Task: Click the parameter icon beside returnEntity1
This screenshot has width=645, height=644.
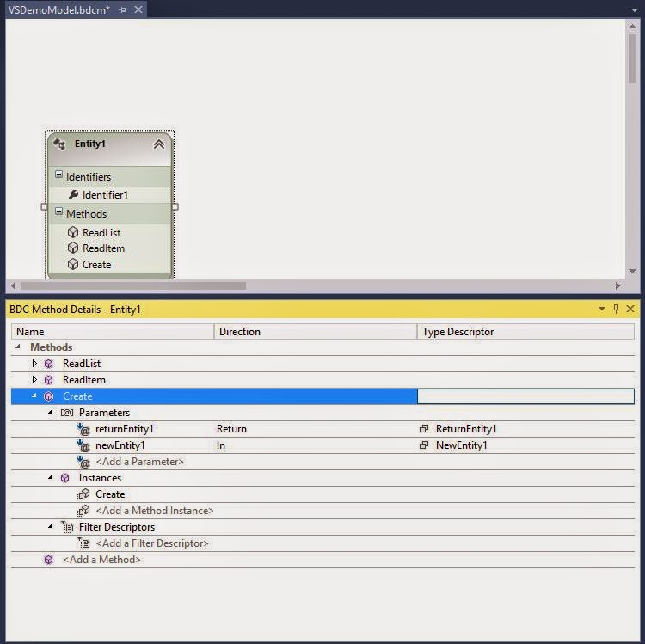Action: pyautogui.click(x=83, y=429)
